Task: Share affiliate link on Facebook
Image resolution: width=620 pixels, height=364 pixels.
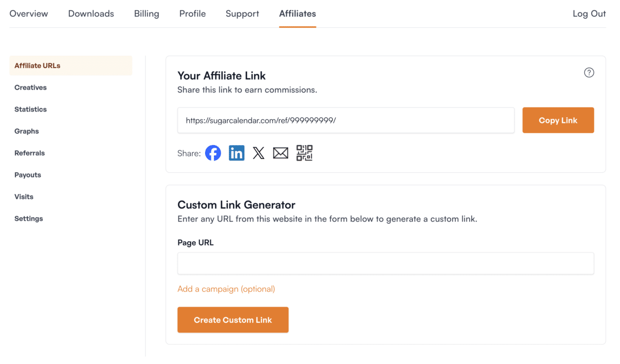Action: 213,153
